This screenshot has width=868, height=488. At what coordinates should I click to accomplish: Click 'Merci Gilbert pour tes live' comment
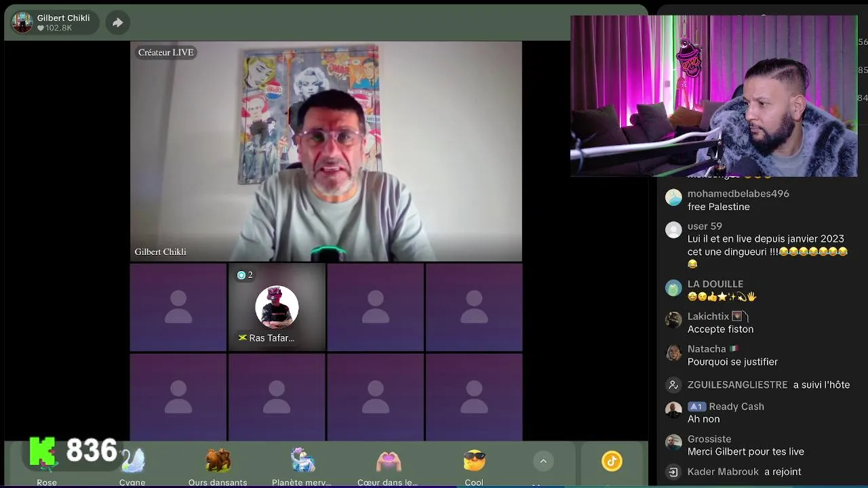coord(746,452)
